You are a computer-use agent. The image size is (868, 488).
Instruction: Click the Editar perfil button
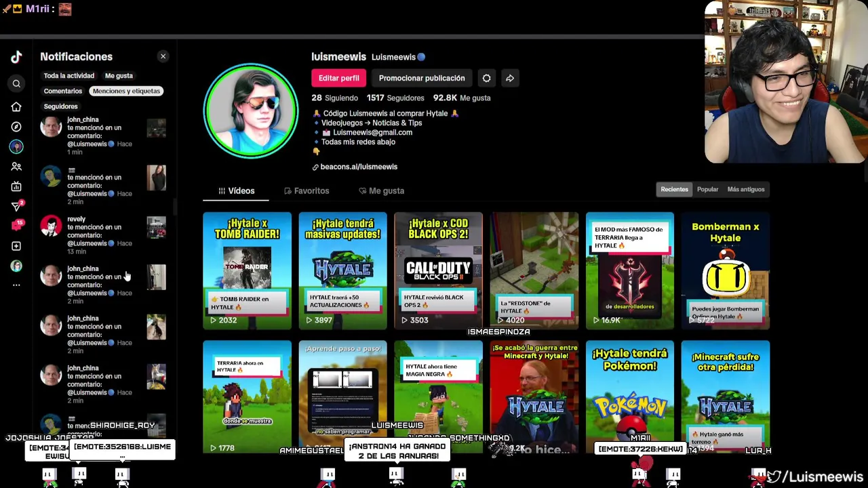338,78
